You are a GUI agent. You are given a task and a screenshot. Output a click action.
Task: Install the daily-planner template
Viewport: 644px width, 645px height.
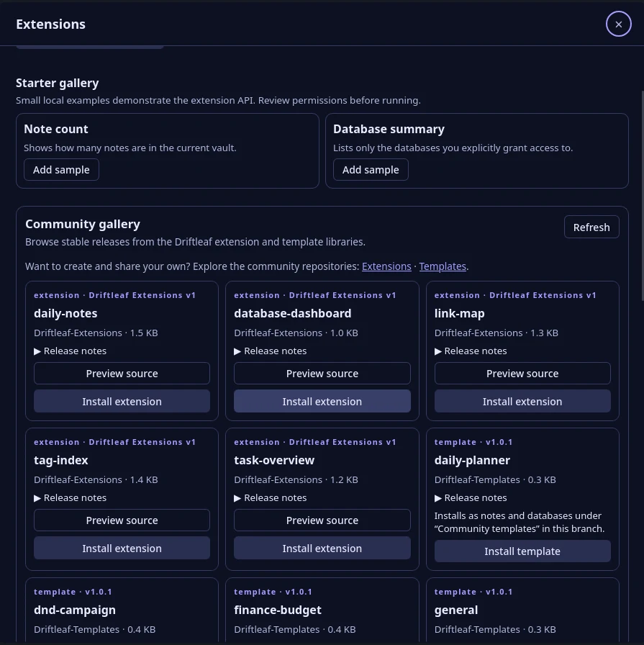(522, 551)
